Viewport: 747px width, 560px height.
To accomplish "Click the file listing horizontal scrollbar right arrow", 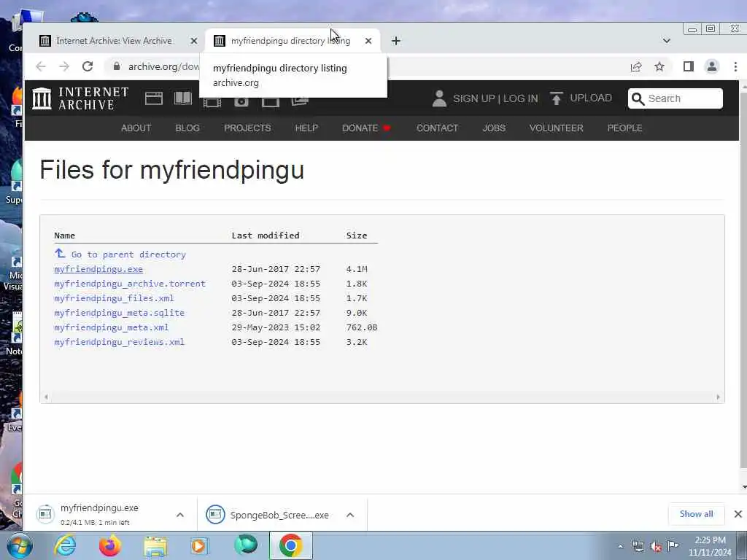I will pyautogui.click(x=718, y=397).
